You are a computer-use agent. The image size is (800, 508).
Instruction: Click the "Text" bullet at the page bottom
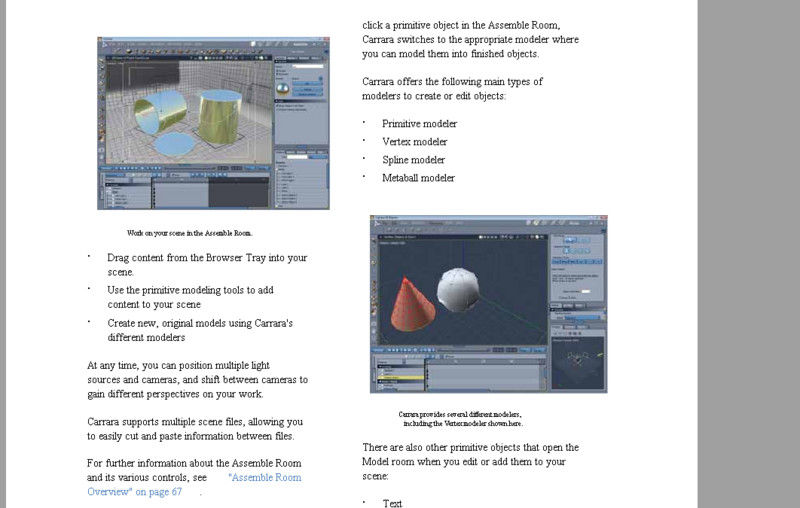pos(392,503)
